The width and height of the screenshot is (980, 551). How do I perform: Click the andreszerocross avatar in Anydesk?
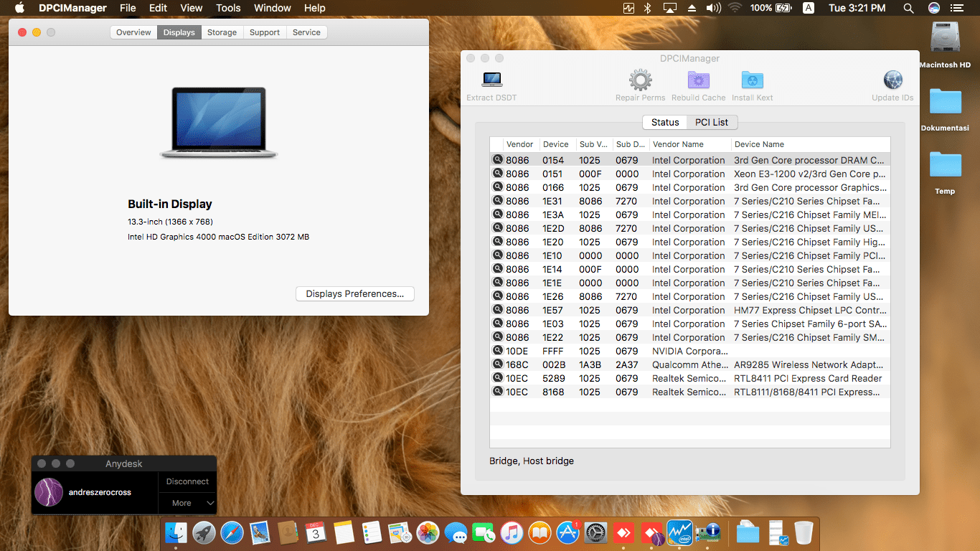point(49,492)
